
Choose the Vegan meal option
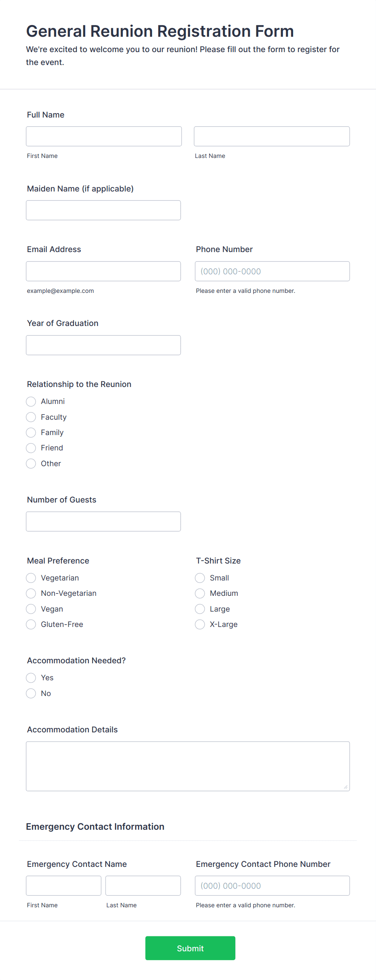pyautogui.click(x=31, y=609)
